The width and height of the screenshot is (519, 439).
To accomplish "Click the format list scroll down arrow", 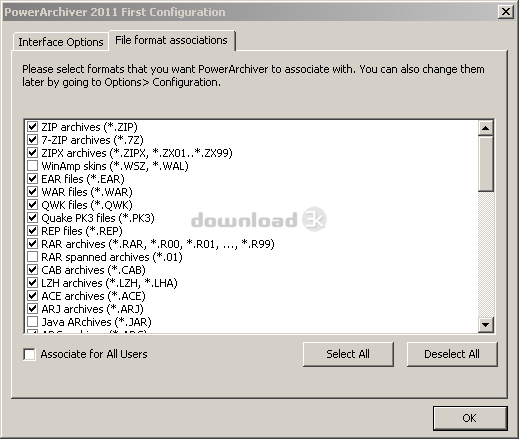I will pyautogui.click(x=485, y=325).
